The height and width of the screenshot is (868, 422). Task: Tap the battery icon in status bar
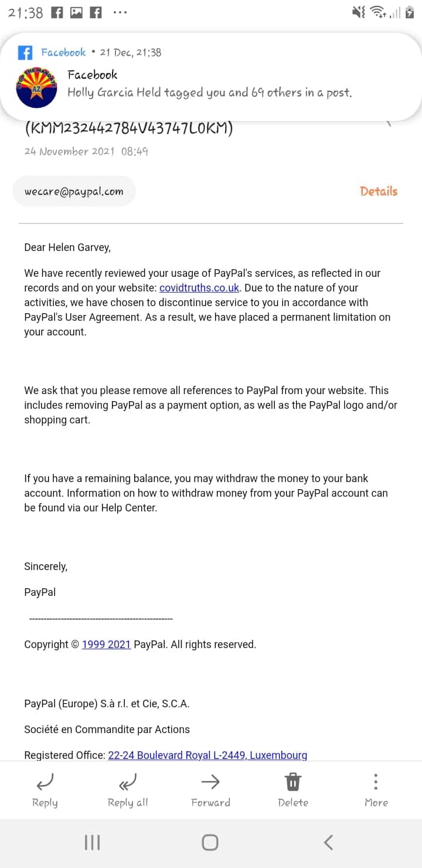[x=410, y=12]
